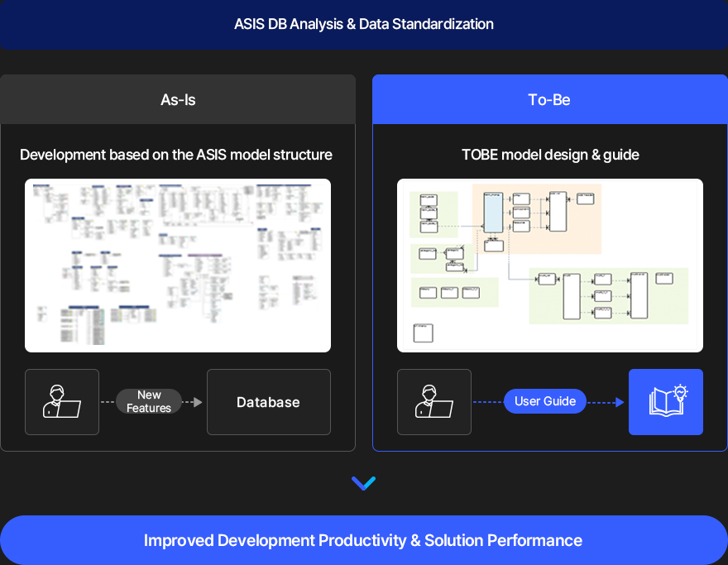Image resolution: width=728 pixels, height=565 pixels.
Task: Open the TOBE model design diagram thumbnail
Action: tap(549, 265)
